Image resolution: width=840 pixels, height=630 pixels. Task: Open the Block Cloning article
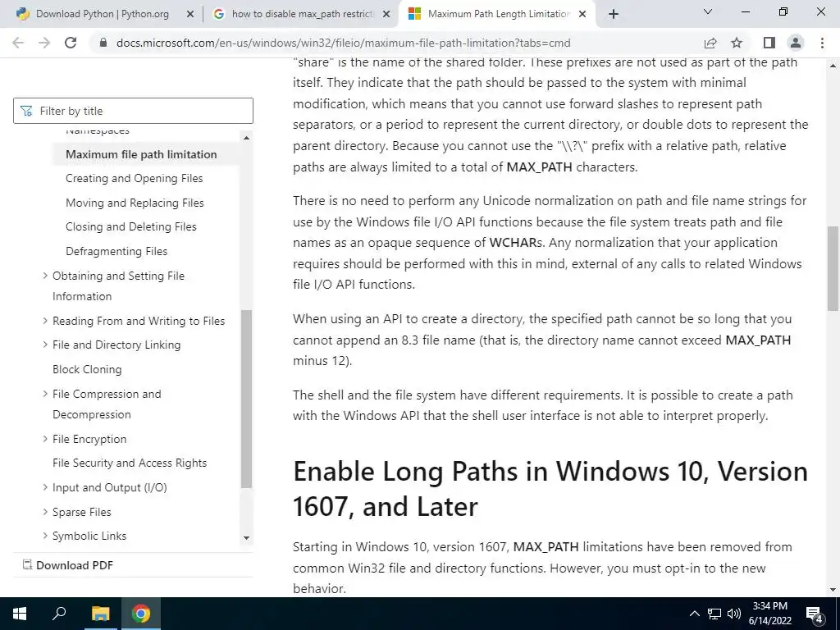point(87,370)
